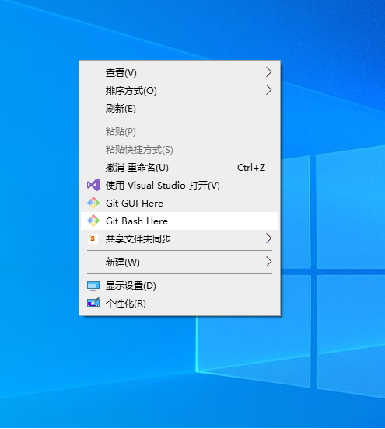This screenshot has width=385, height=429.
Task: Click the 显示设置(D) monitor icon
Action: click(93, 286)
